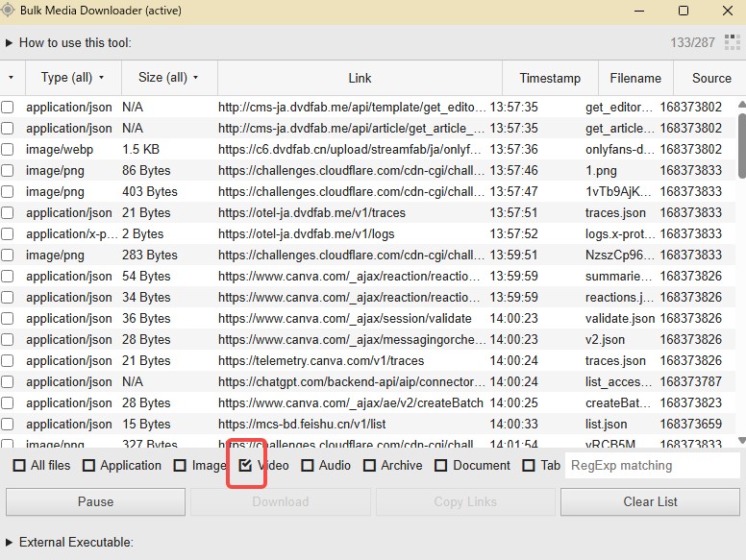Enable the Audio filter checkbox

point(308,466)
